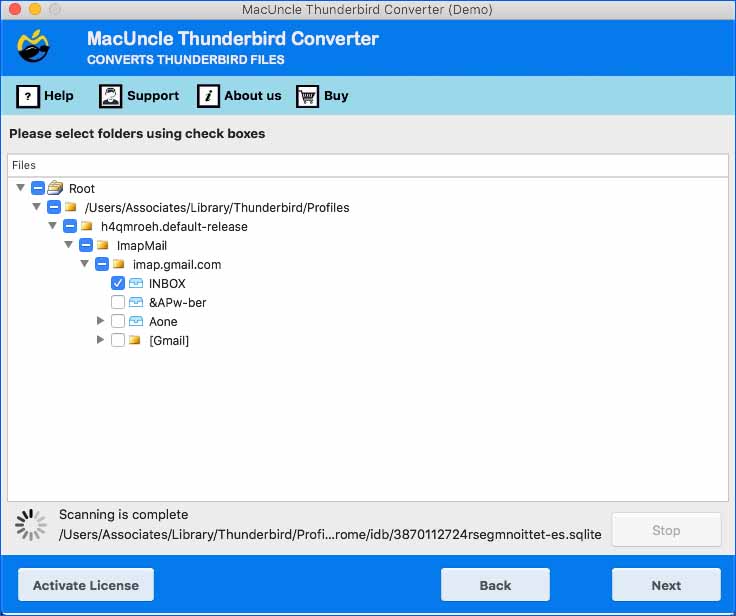The width and height of the screenshot is (736, 616).
Task: Select the h4qmroeh.default-release profile item
Action: coord(173,227)
